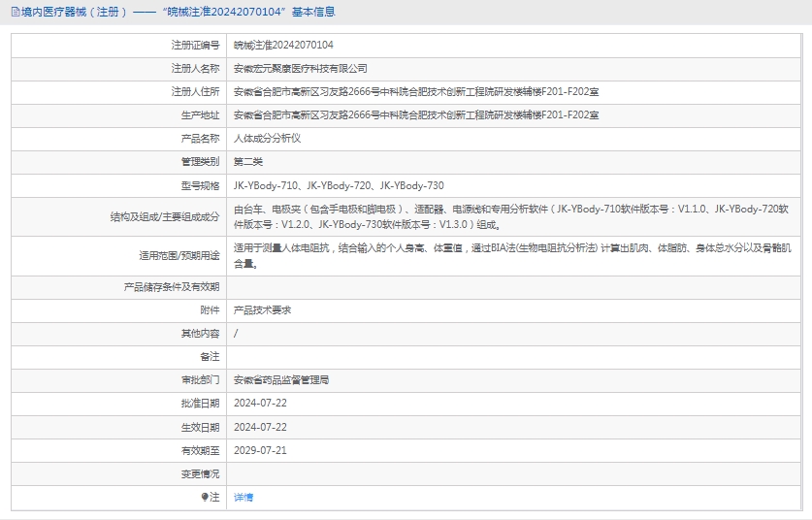Click the 生产地址 address value

pos(416,114)
